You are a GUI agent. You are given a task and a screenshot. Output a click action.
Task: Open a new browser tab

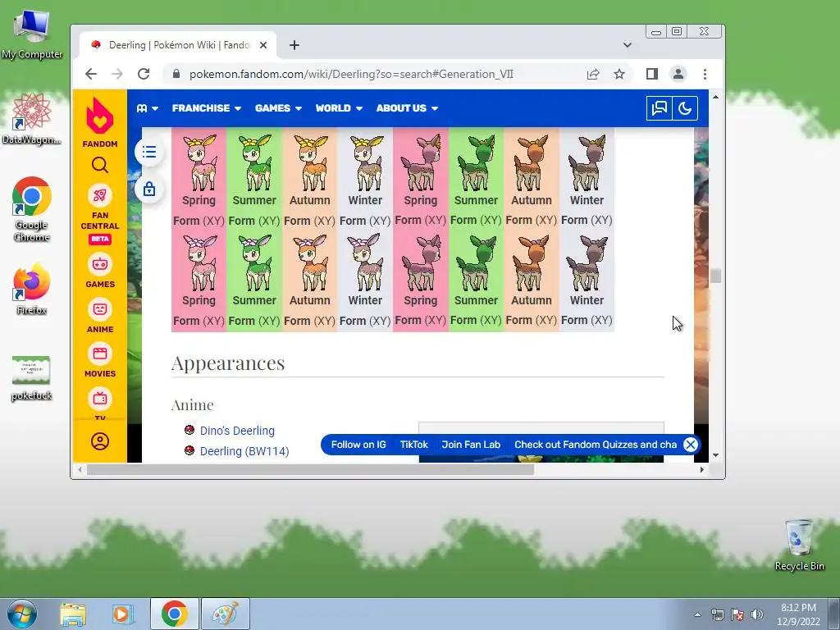pos(294,45)
